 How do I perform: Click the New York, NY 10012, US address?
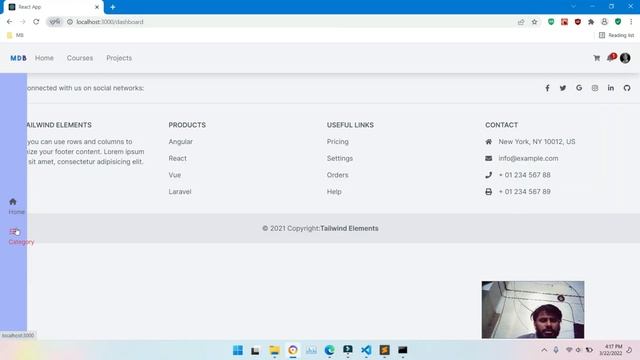(537, 142)
